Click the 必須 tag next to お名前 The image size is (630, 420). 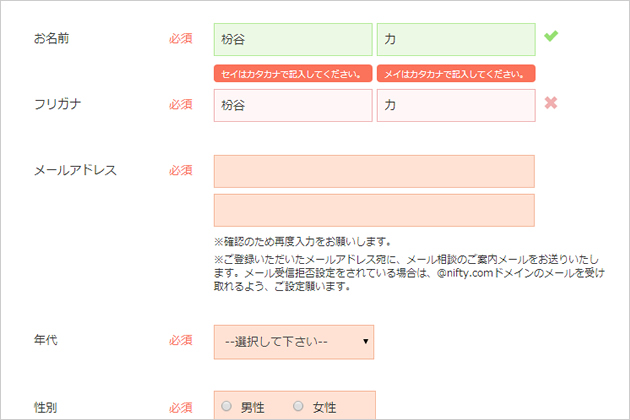click(x=180, y=39)
